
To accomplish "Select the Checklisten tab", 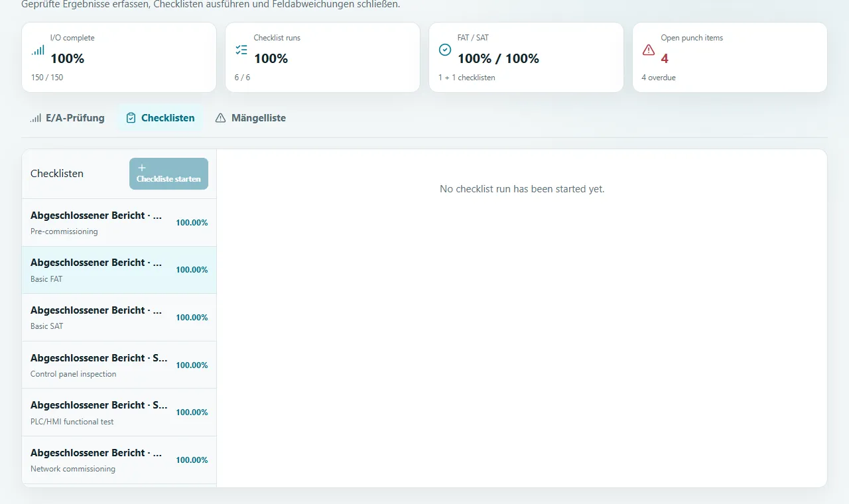I will point(161,118).
